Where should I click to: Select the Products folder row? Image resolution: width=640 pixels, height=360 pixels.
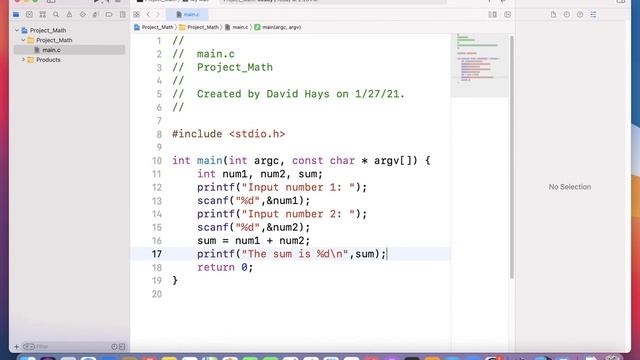(69, 60)
